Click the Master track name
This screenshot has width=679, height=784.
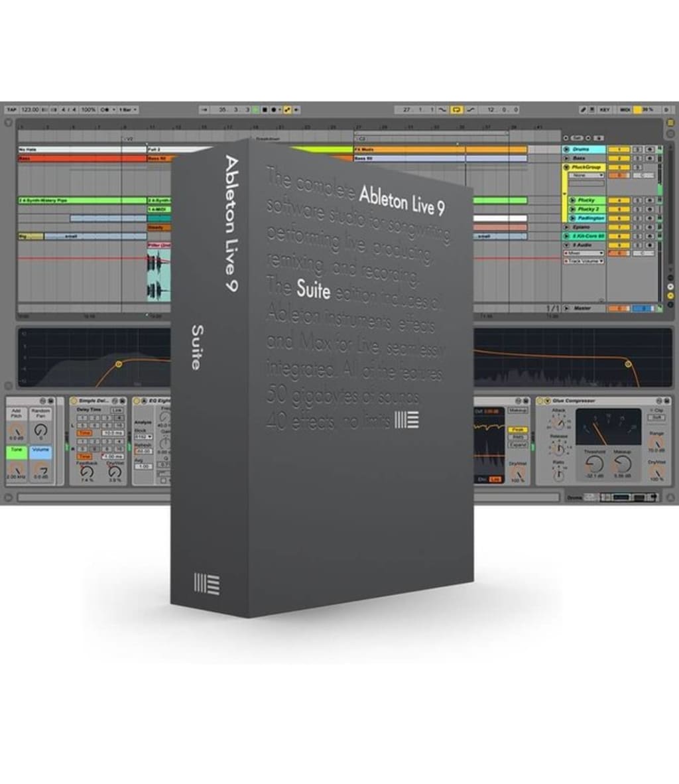[582, 308]
